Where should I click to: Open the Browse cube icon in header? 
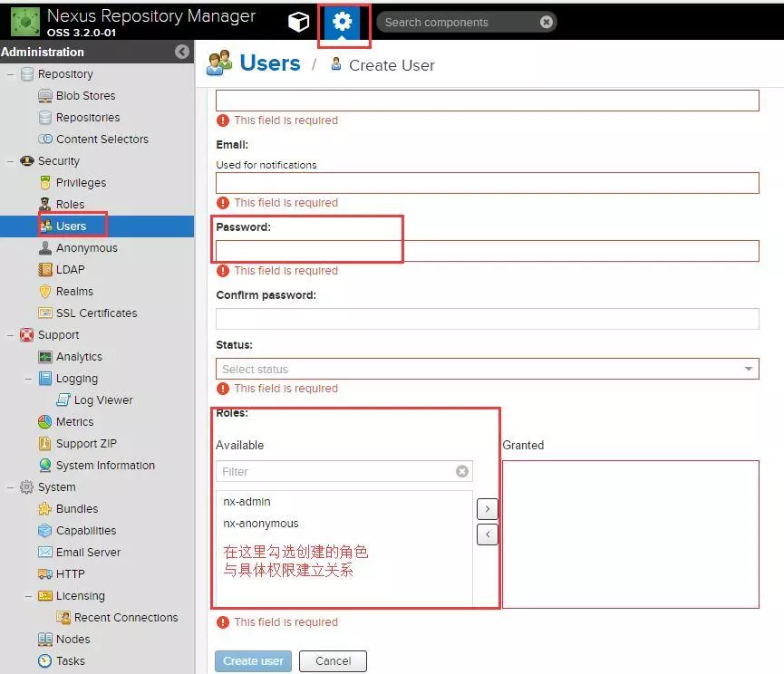click(298, 22)
